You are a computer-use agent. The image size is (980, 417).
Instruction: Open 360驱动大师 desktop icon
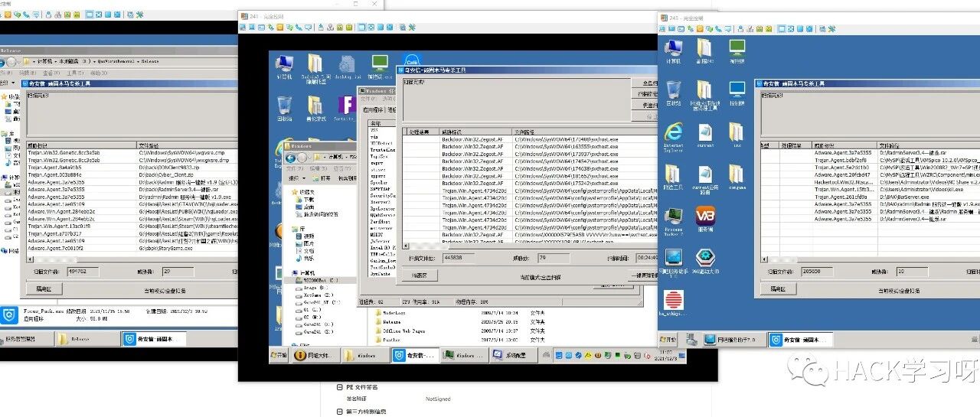(x=705, y=262)
